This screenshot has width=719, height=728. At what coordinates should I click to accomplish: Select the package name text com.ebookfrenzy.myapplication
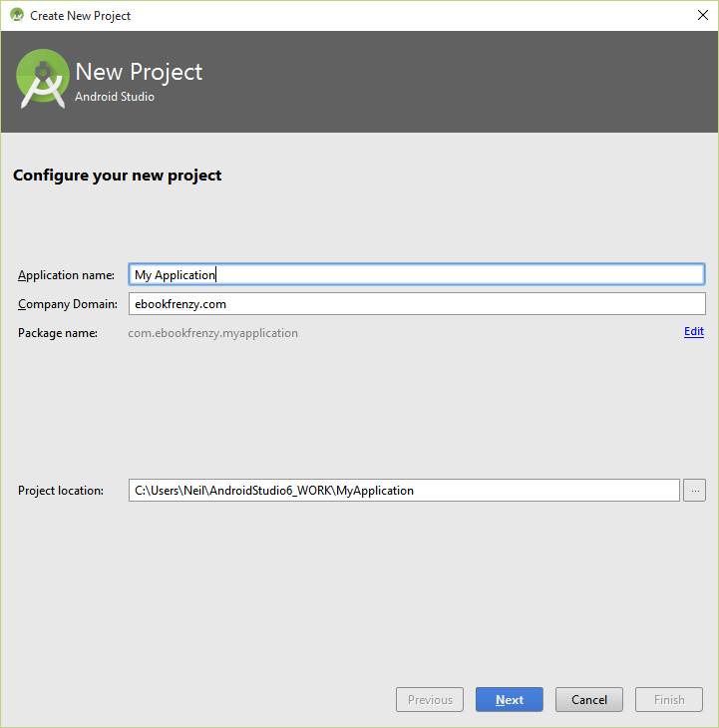tap(213, 333)
